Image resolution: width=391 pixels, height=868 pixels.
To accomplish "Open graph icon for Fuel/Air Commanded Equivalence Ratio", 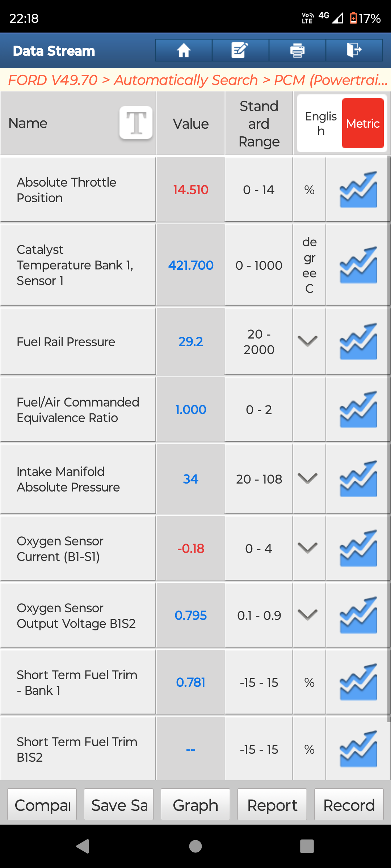I will tap(358, 409).
